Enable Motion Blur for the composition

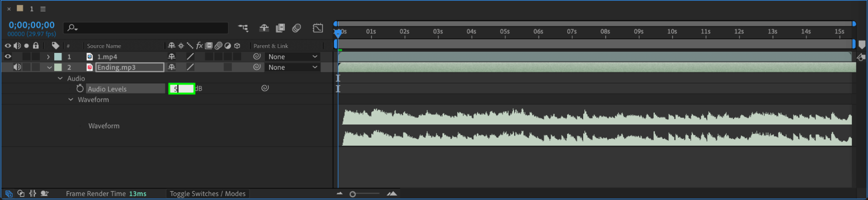[297, 28]
